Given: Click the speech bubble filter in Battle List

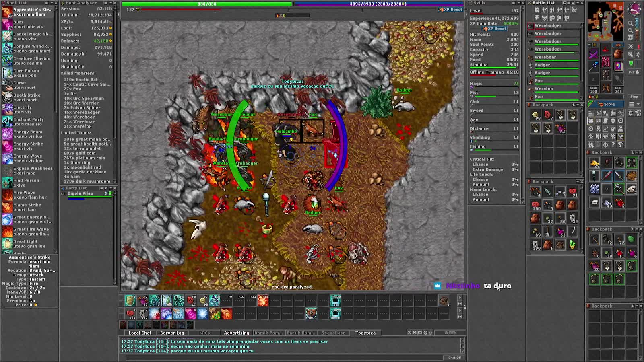Looking at the screenshot, I should 537,17.
